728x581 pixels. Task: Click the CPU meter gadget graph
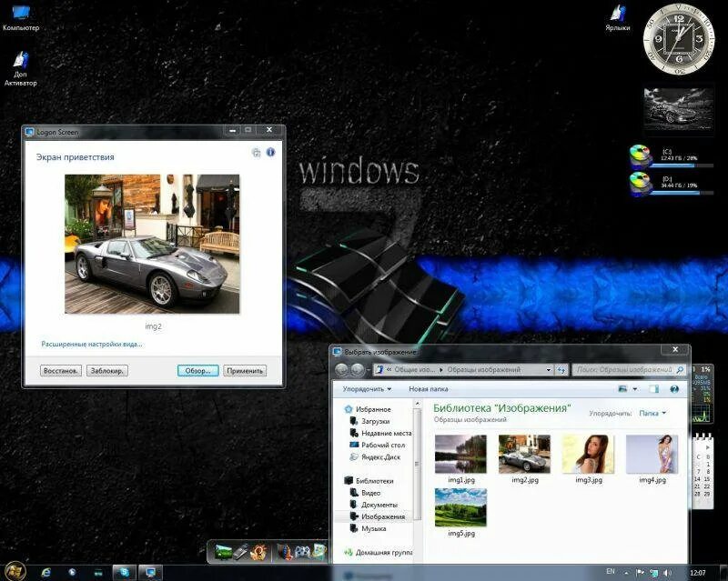coord(702,413)
